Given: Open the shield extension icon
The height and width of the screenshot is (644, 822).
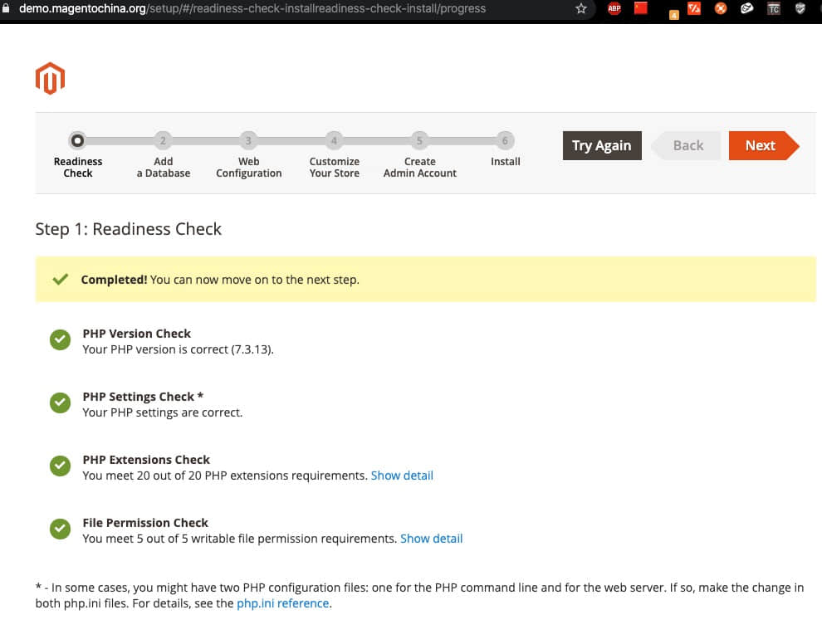Looking at the screenshot, I should click(800, 8).
